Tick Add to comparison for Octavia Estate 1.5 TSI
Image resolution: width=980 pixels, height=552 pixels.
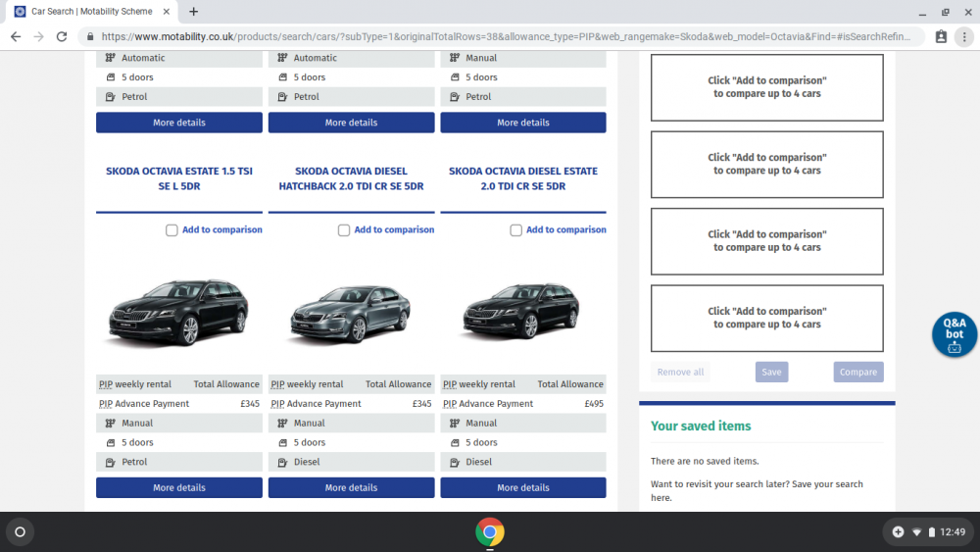pyautogui.click(x=171, y=230)
